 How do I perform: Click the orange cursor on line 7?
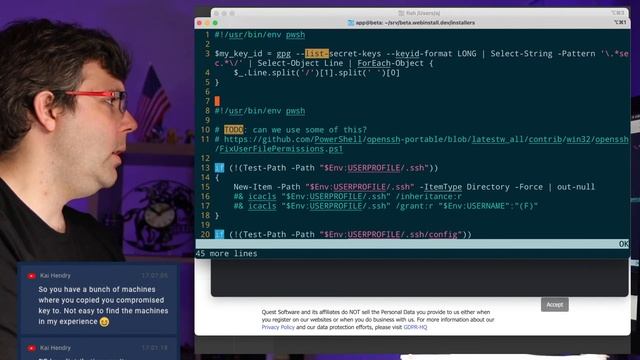pyautogui.click(x=217, y=101)
